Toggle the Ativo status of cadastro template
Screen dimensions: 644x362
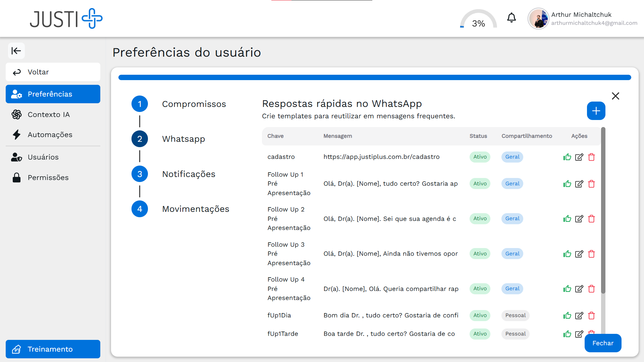(480, 157)
